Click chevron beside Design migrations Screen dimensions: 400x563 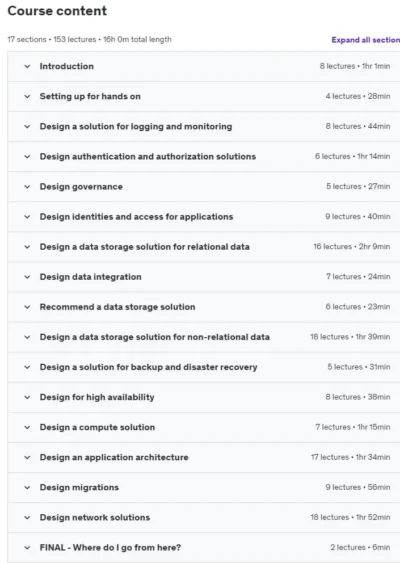point(27,488)
